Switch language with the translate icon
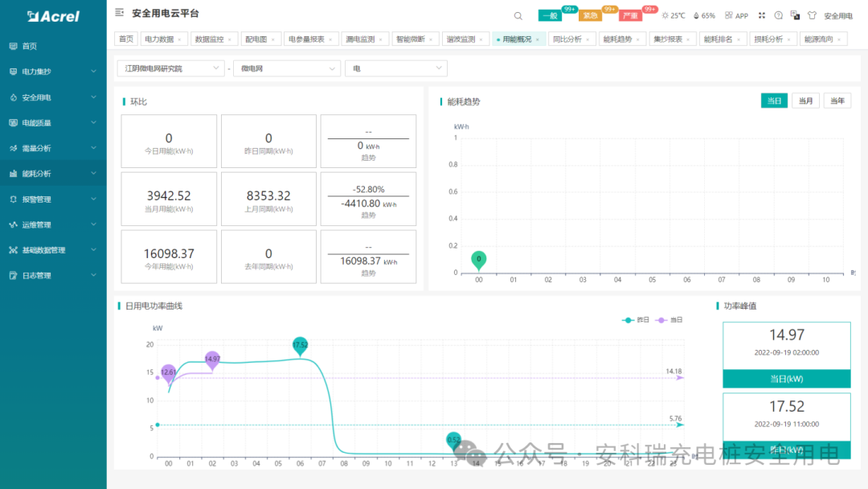The image size is (868, 489). coord(795,15)
